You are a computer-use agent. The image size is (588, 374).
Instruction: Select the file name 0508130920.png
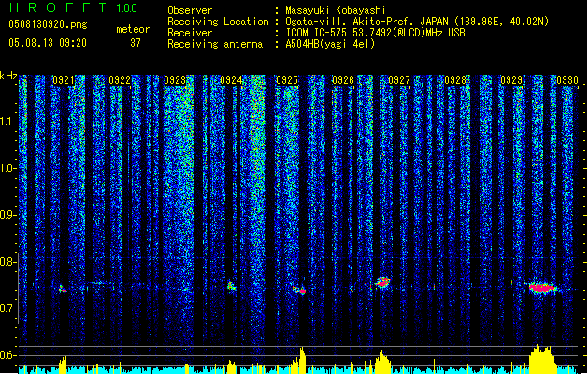pos(48,24)
